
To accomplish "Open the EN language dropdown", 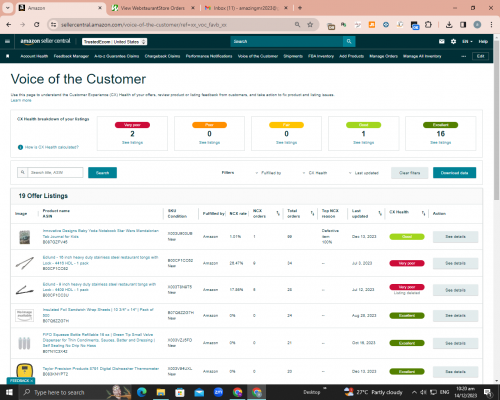I will coord(467,41).
